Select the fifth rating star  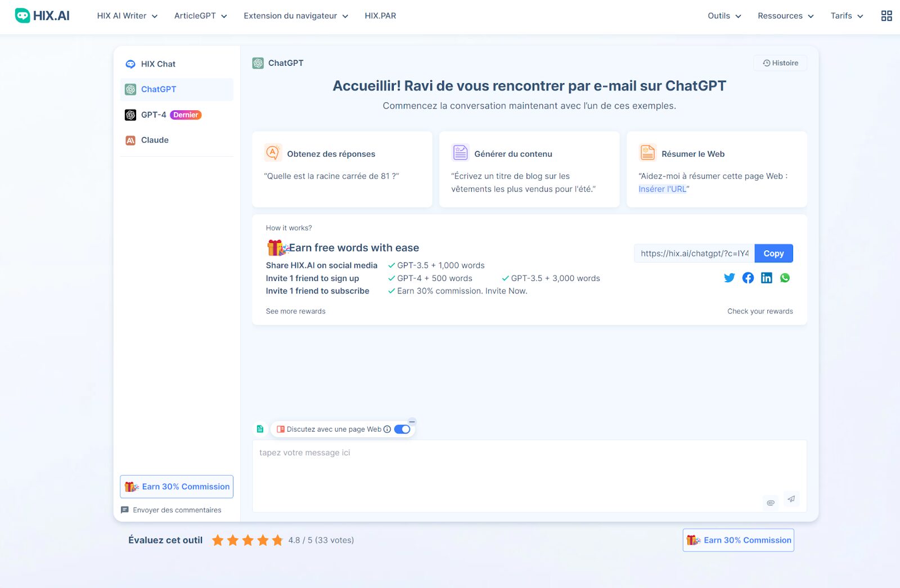(x=277, y=540)
